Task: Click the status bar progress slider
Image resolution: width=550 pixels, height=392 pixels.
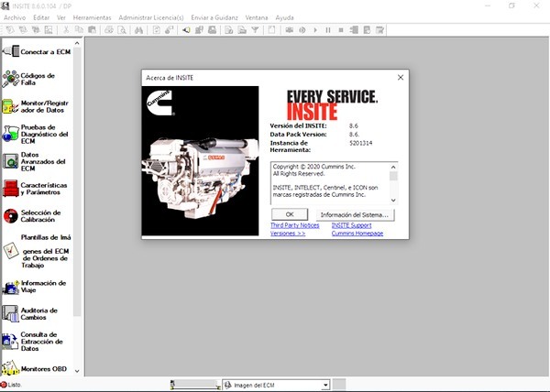Action: [x=195, y=385]
